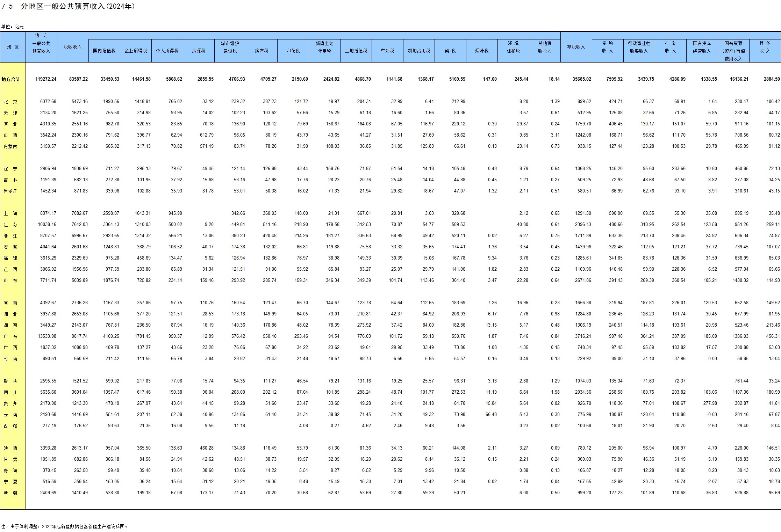Select the 税收收入 header cell
Viewport: 781px width, 532px height.
(x=73, y=47)
